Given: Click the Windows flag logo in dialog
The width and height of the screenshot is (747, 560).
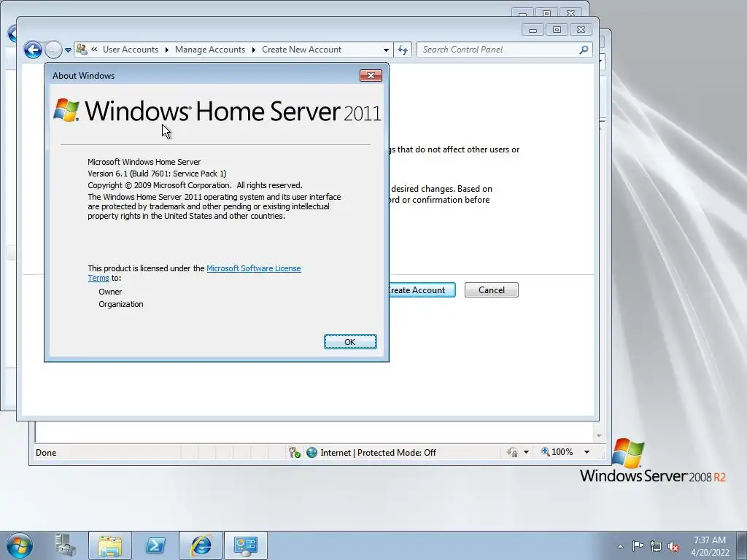Looking at the screenshot, I should point(66,110).
